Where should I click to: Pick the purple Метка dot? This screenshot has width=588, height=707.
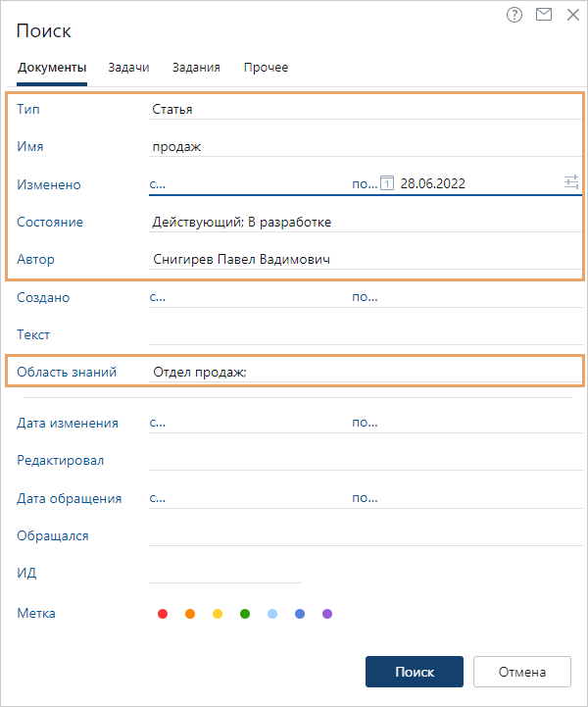pyautogui.click(x=327, y=614)
